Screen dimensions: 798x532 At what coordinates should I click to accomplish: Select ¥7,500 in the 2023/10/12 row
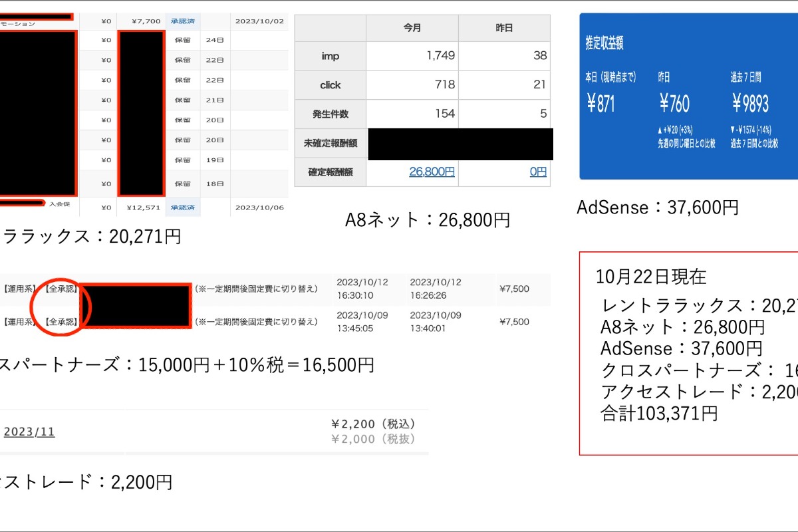(x=514, y=289)
